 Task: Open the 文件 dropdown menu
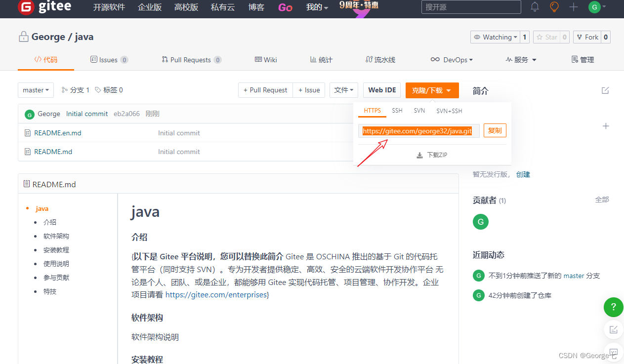pos(343,90)
